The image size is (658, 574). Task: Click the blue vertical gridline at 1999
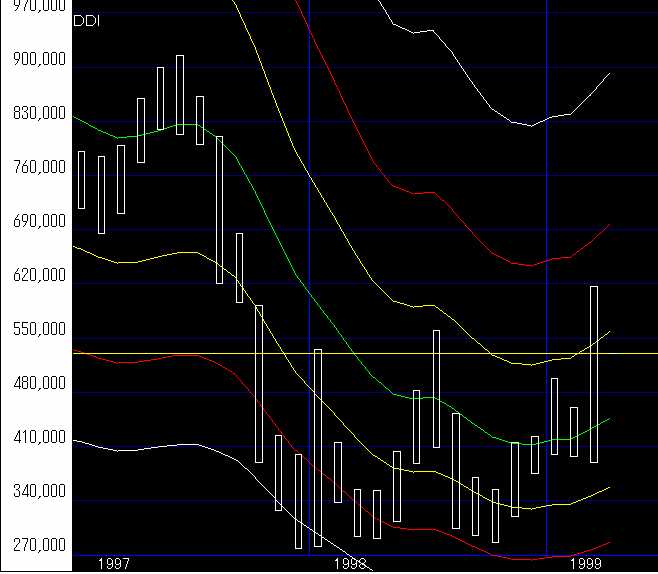point(547,250)
